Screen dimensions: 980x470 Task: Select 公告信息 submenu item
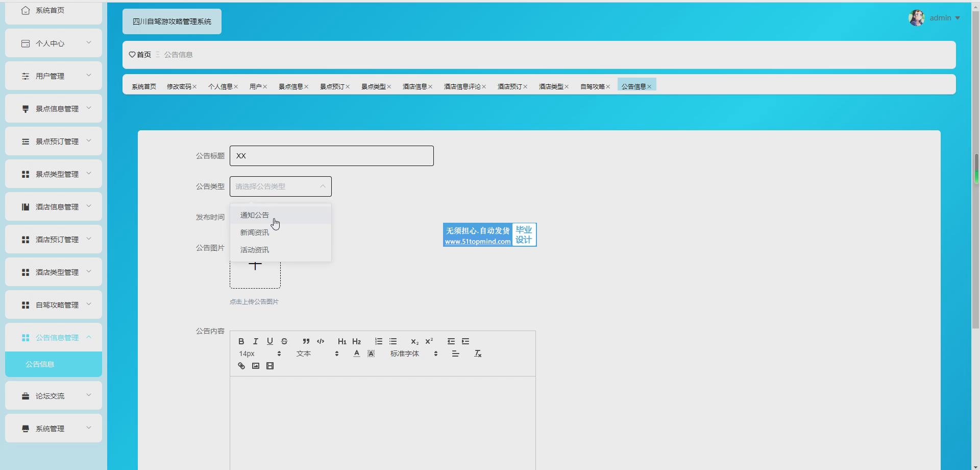click(x=54, y=364)
